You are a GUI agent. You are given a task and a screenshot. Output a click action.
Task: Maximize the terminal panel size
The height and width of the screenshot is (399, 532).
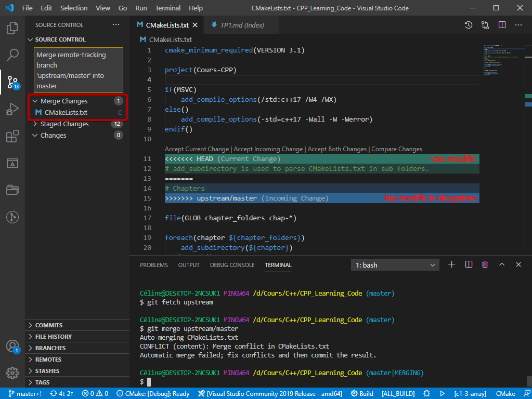click(x=502, y=264)
